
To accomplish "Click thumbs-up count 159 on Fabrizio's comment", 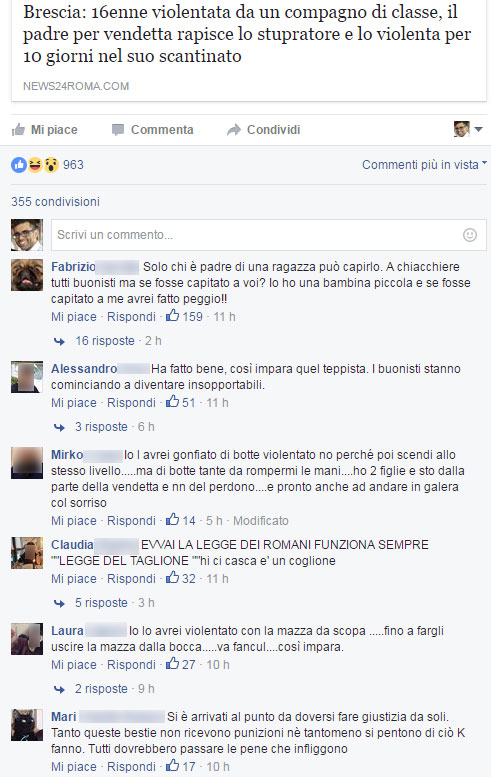I will 184,316.
